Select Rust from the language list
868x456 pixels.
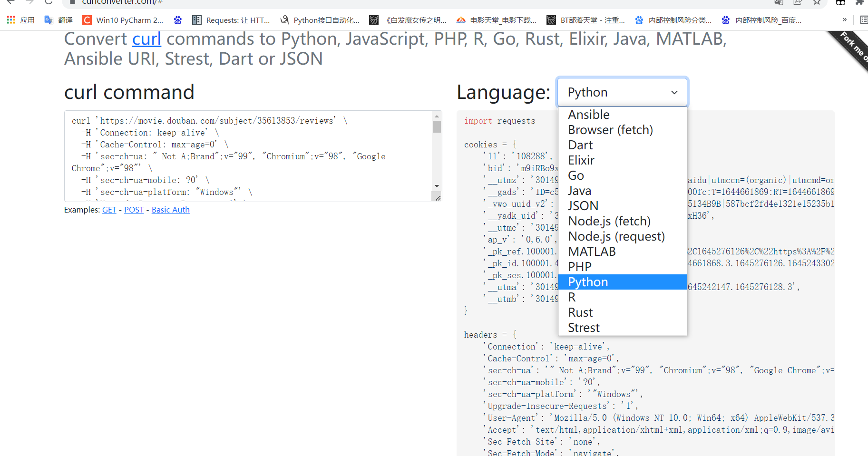(580, 312)
